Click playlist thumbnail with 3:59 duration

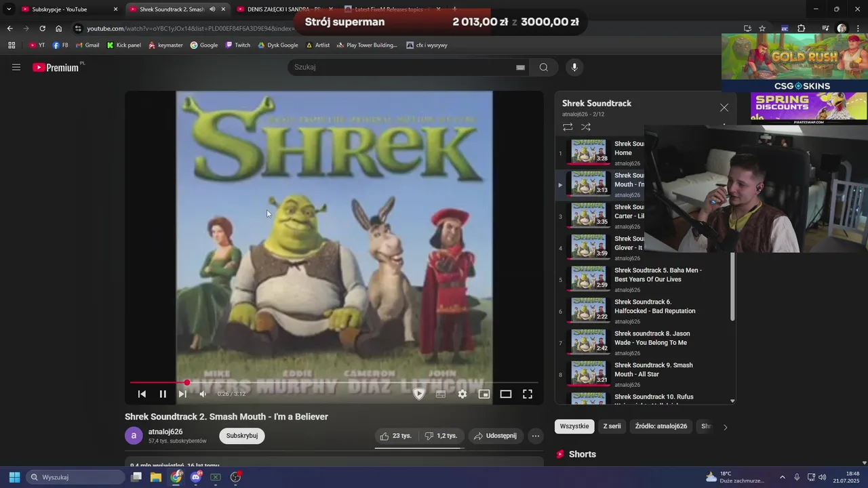coord(589,247)
